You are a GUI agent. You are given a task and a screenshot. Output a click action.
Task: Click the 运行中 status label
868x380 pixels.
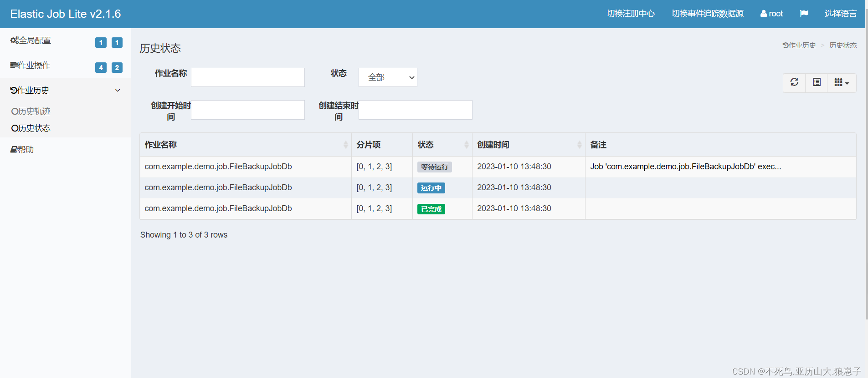coord(431,188)
